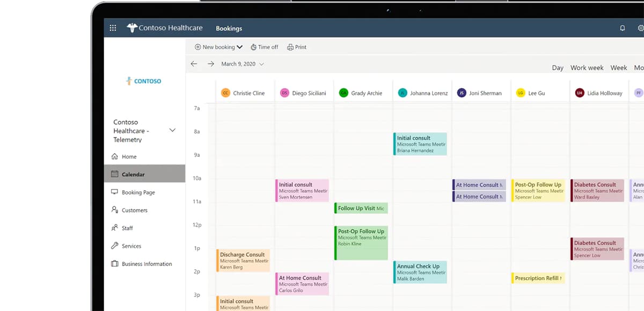
Task: Click the Staff icon in sidebar
Action: click(x=114, y=228)
